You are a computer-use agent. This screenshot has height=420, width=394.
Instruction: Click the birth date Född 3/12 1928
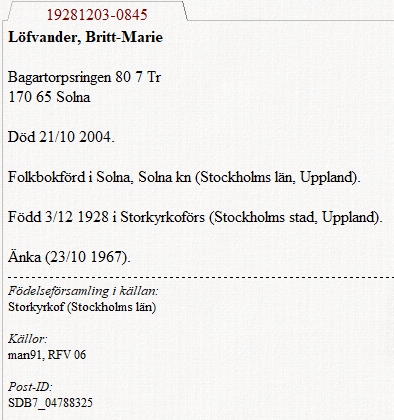coord(58,217)
